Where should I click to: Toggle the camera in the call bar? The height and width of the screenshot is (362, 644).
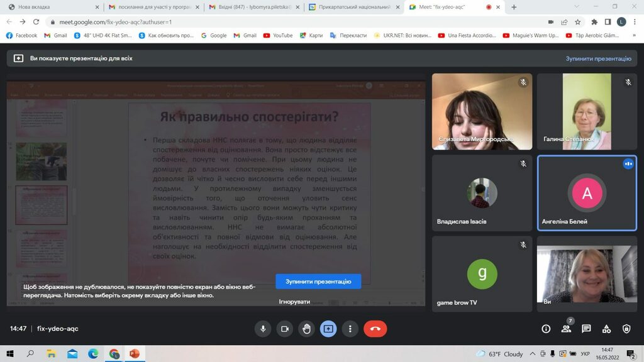(285, 329)
